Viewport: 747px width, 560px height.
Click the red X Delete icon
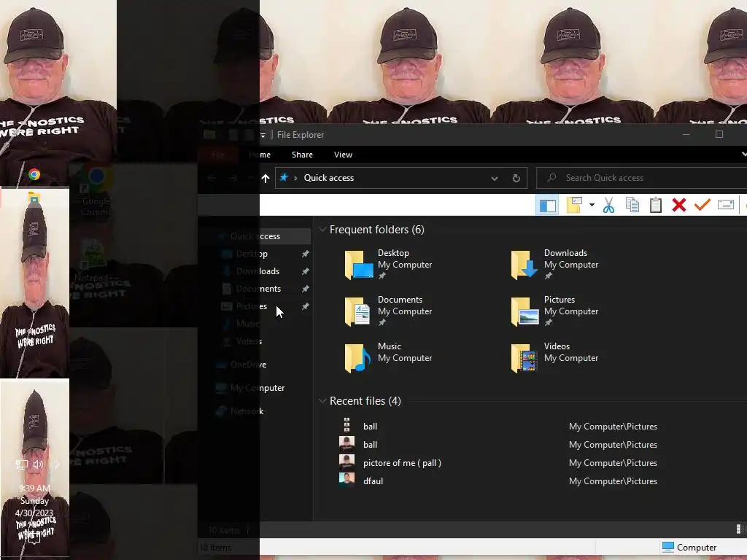[x=679, y=205]
